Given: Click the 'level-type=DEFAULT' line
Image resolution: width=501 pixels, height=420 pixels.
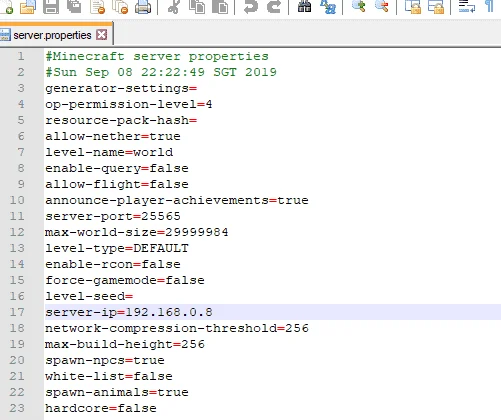Looking at the screenshot, I should pos(117,248).
